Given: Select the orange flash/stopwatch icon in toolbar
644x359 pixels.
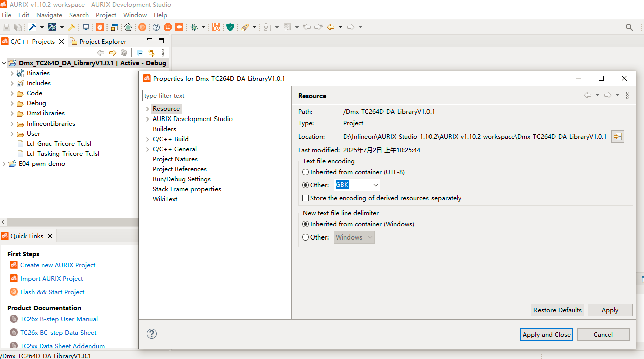Looking at the screenshot, I should click(x=100, y=27).
